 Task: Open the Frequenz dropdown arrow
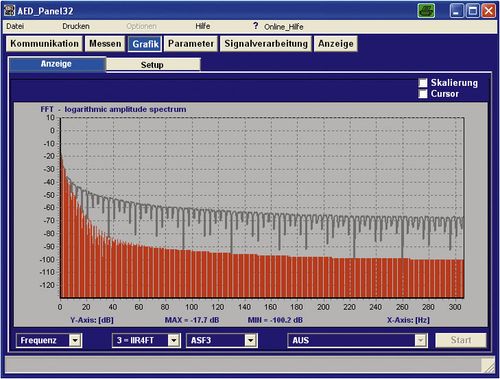pyautogui.click(x=75, y=340)
